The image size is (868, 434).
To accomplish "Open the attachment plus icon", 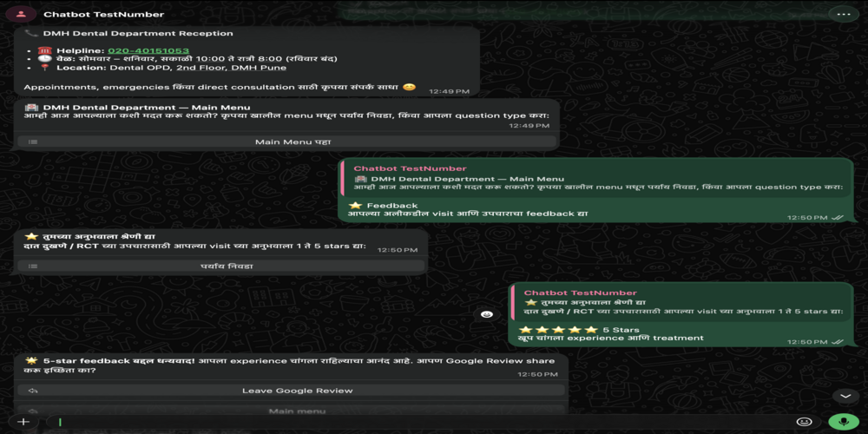I will (x=23, y=422).
